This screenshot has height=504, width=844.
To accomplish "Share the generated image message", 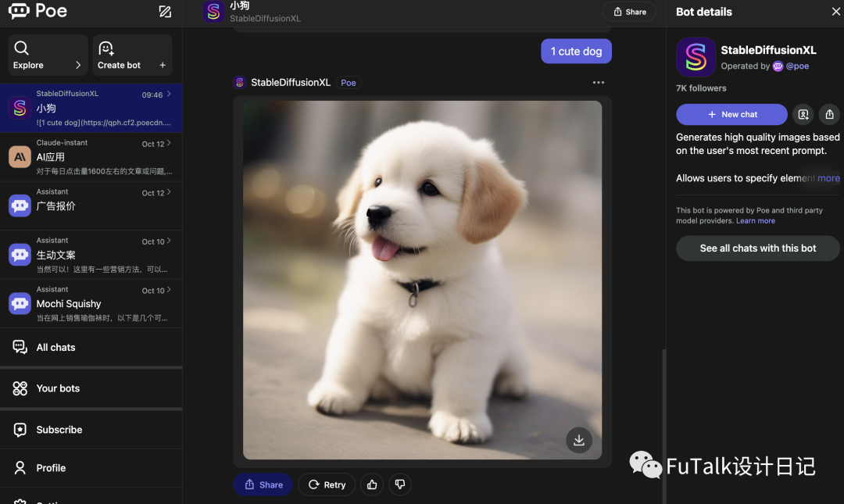I will pos(263,484).
